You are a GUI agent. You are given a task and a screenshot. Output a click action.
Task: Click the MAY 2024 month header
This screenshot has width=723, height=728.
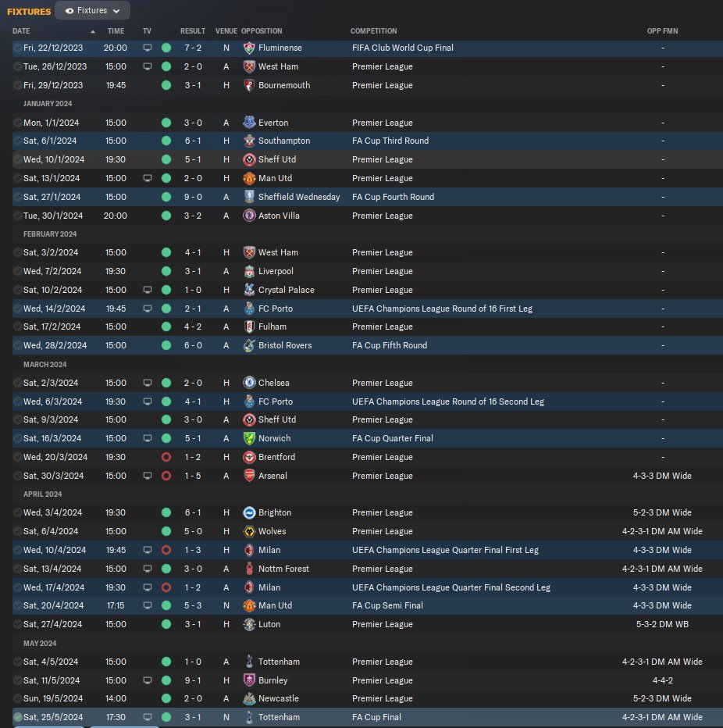coord(40,644)
